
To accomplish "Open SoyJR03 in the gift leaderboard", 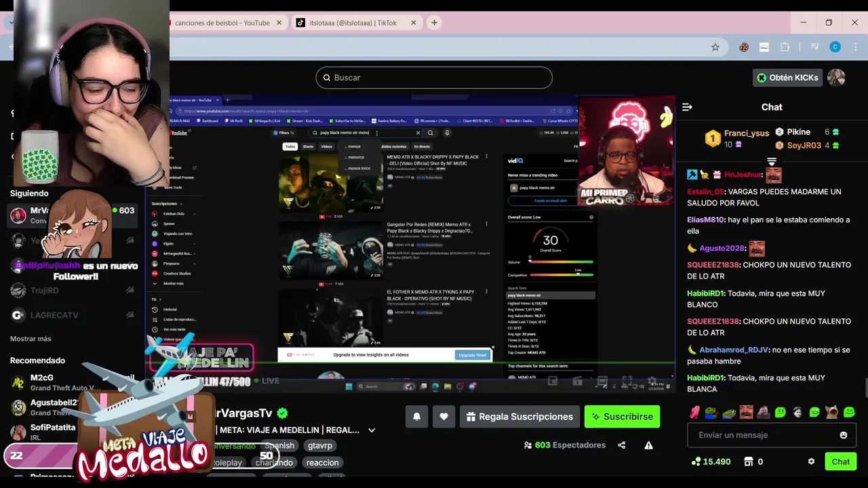I will pyautogui.click(x=804, y=145).
